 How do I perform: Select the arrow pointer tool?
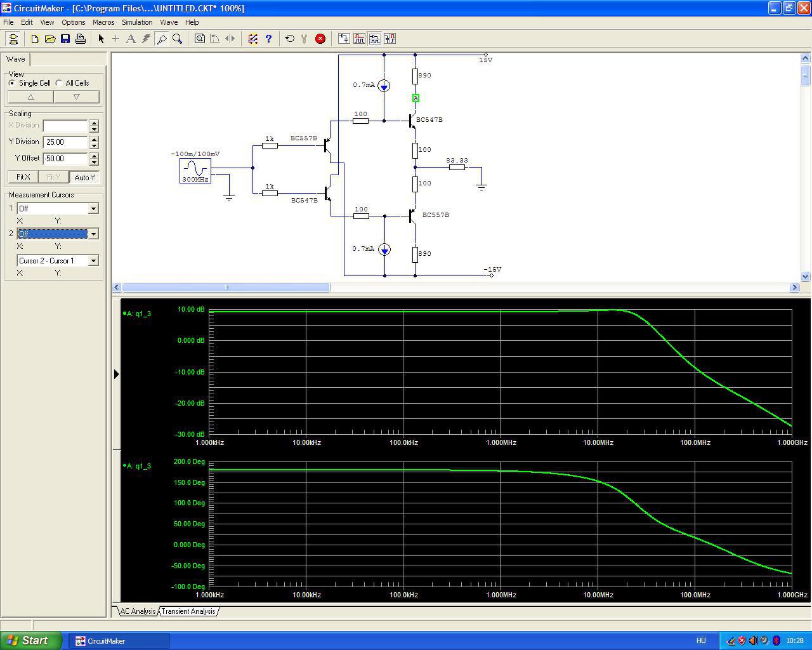tap(101, 39)
